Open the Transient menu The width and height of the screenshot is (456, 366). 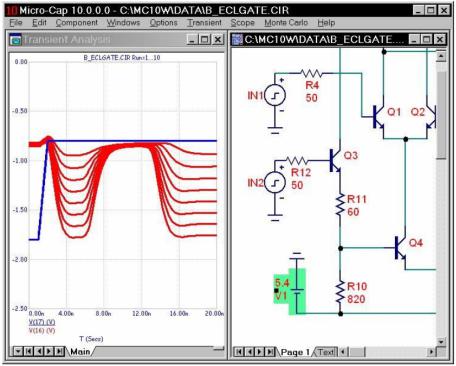tap(204, 23)
